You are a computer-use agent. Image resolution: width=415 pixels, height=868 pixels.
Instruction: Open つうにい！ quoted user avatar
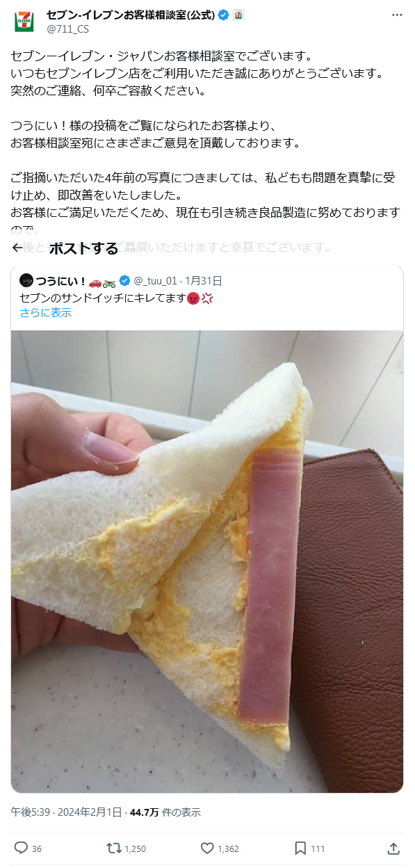coord(26,281)
